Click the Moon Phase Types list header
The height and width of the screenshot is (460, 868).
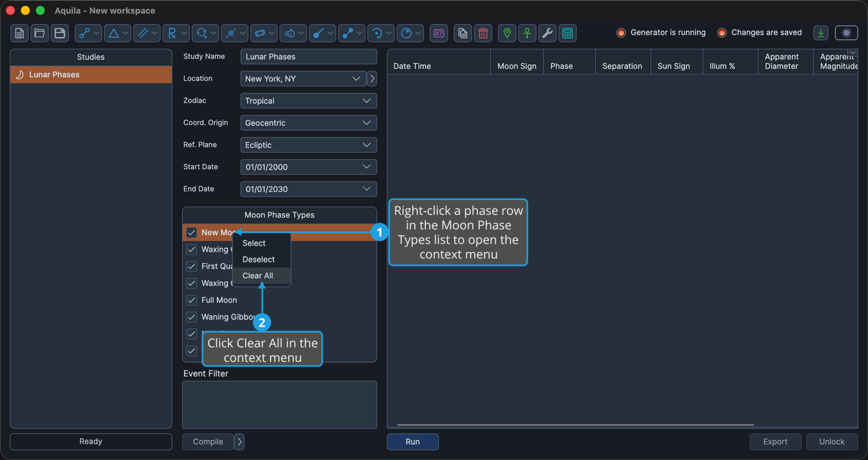point(280,215)
